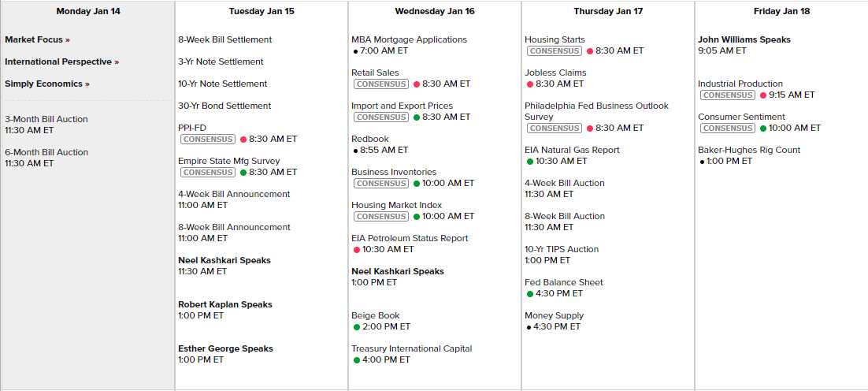This screenshot has width=868, height=391.
Task: Open the Jobless Claims event
Action: [555, 73]
